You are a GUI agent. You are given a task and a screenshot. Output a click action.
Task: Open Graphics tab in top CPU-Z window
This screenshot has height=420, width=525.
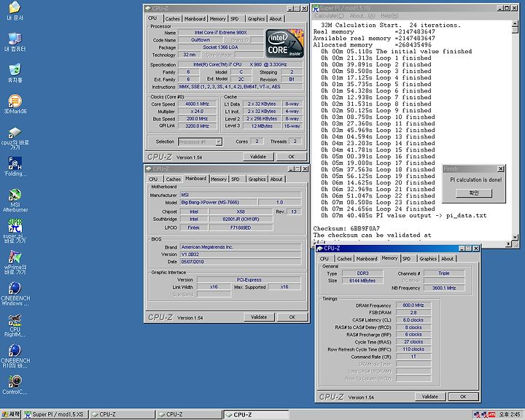(256, 19)
